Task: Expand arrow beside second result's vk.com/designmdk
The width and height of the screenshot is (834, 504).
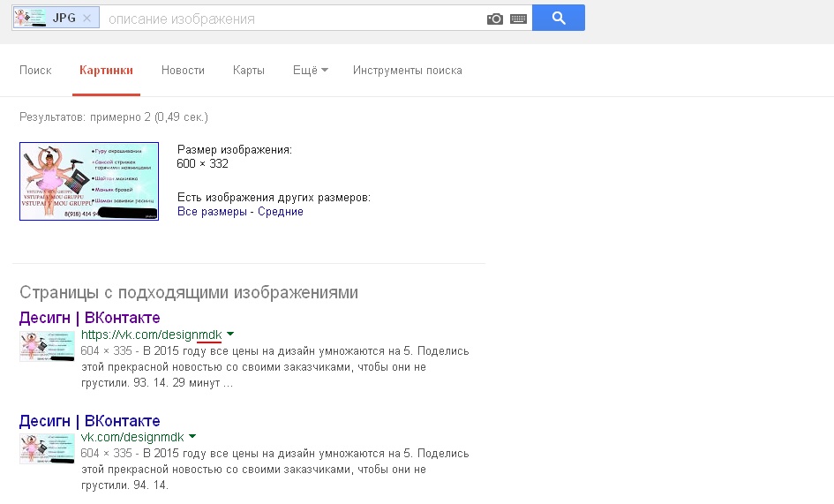Action: (x=192, y=437)
